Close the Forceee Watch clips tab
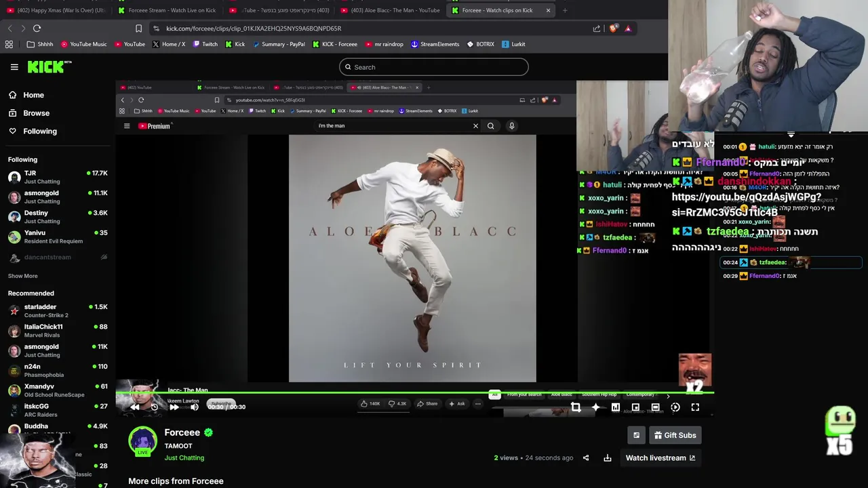The width and height of the screenshot is (868, 488). tap(548, 10)
